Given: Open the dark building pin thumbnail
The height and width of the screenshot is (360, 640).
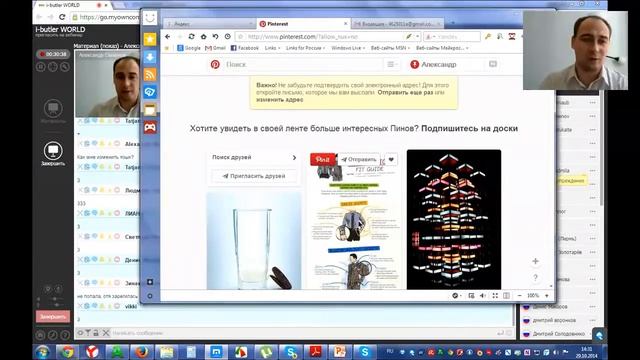Looking at the screenshot, I should (454, 220).
